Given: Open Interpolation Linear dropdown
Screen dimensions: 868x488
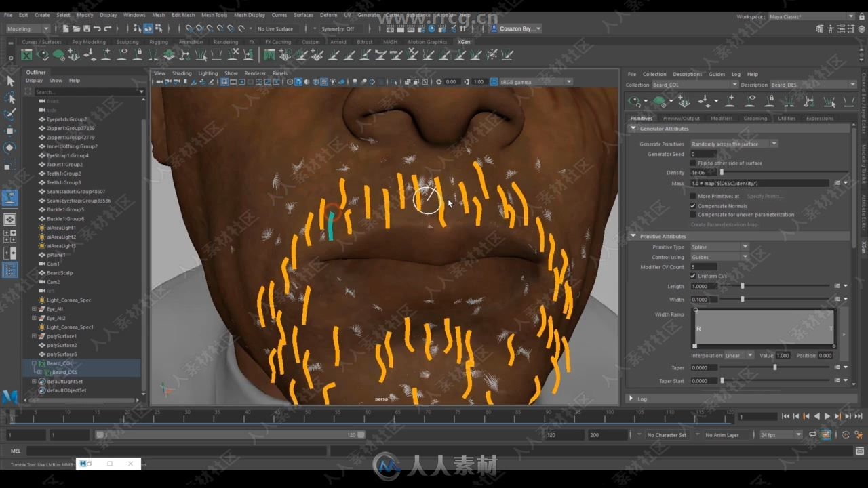Looking at the screenshot, I should tap(739, 355).
